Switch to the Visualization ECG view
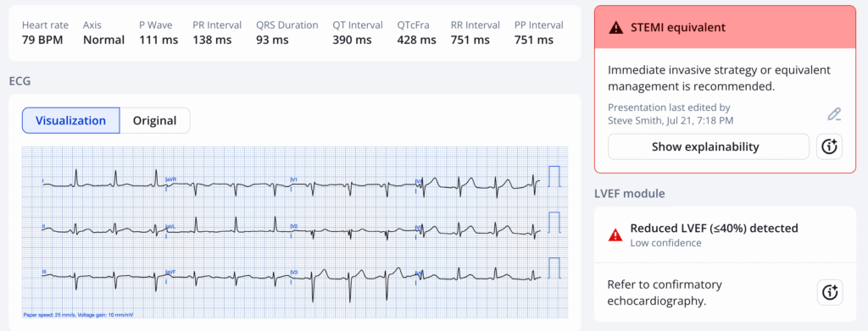 (x=71, y=120)
